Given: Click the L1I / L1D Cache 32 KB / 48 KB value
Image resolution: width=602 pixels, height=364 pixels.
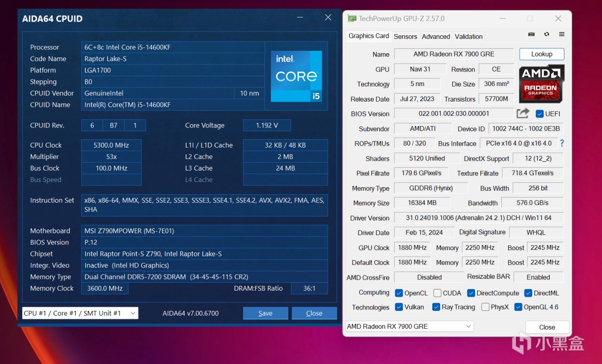Looking at the screenshot, I should (x=285, y=145).
